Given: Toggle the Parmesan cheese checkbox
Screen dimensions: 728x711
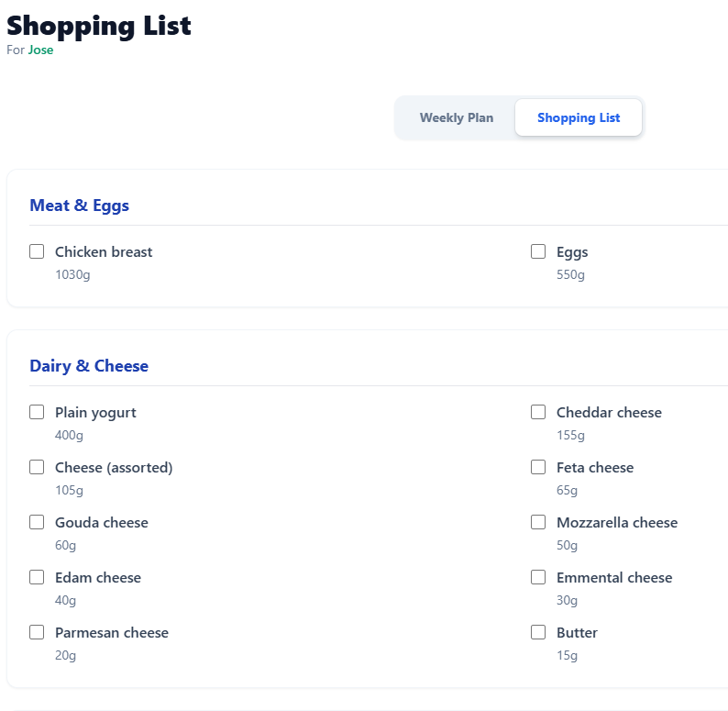Looking at the screenshot, I should click(x=37, y=633).
